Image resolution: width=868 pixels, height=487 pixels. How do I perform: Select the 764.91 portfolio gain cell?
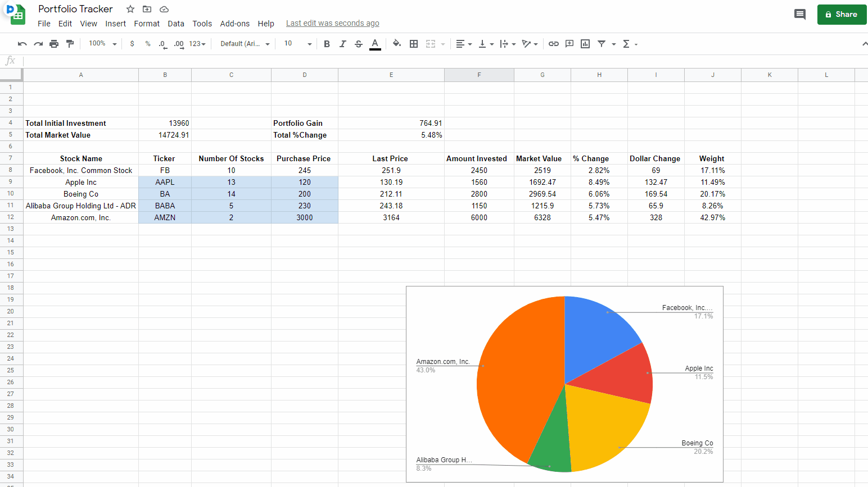(391, 123)
